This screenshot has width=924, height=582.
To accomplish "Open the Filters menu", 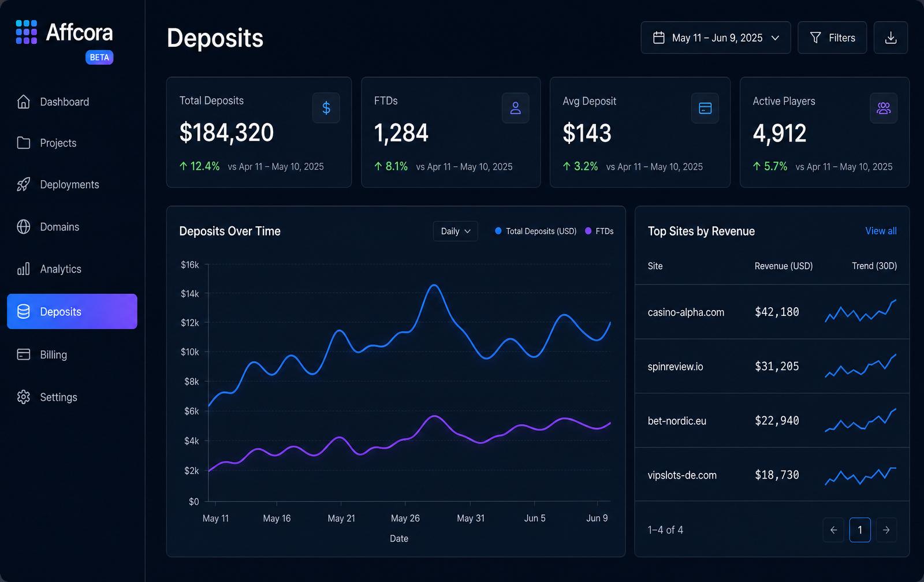I will tap(832, 38).
